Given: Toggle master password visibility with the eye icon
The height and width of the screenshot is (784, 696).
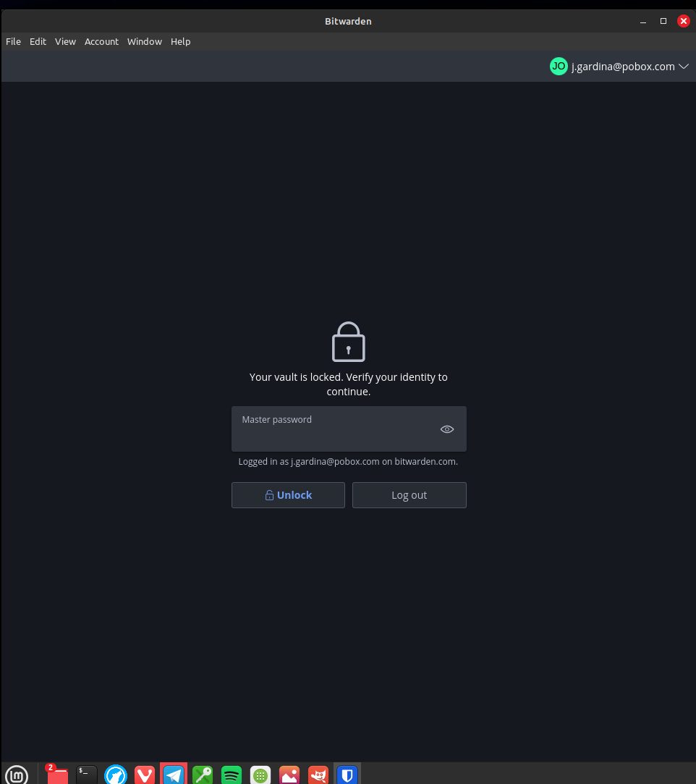Looking at the screenshot, I should click(x=446, y=429).
